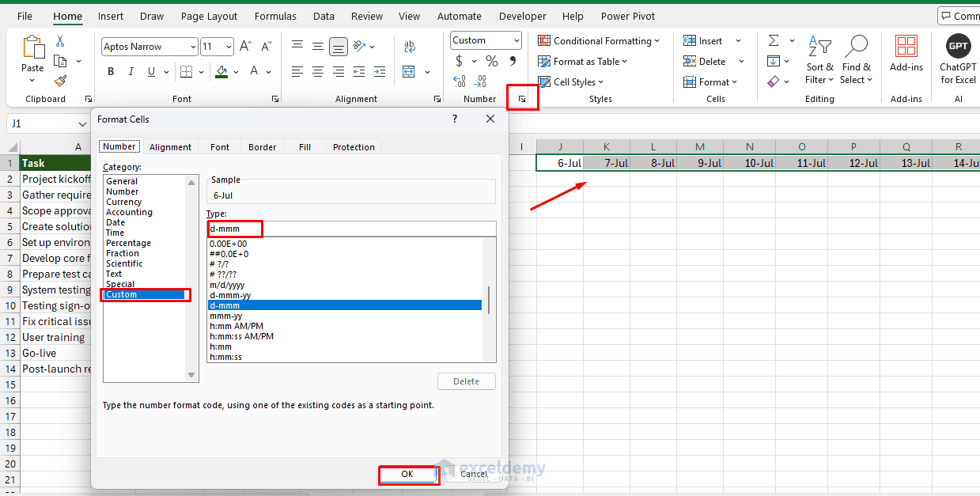
Task: Open Conditional Formatting menu
Action: click(600, 41)
